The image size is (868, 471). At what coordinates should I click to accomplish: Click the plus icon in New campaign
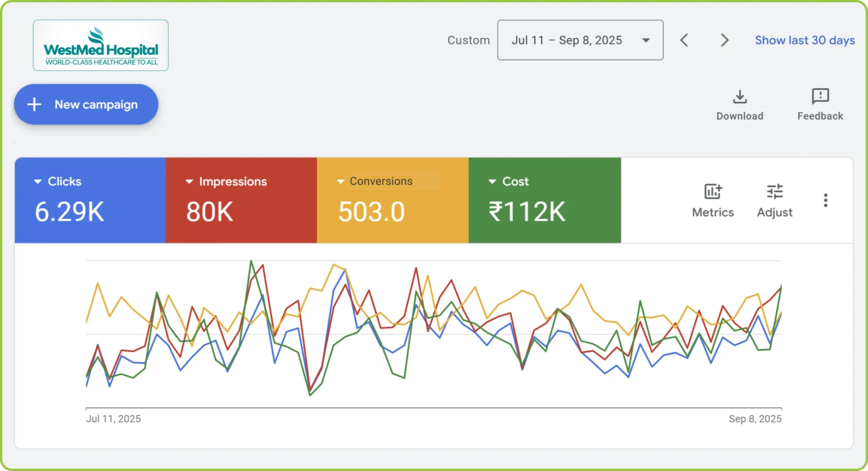[x=34, y=105]
